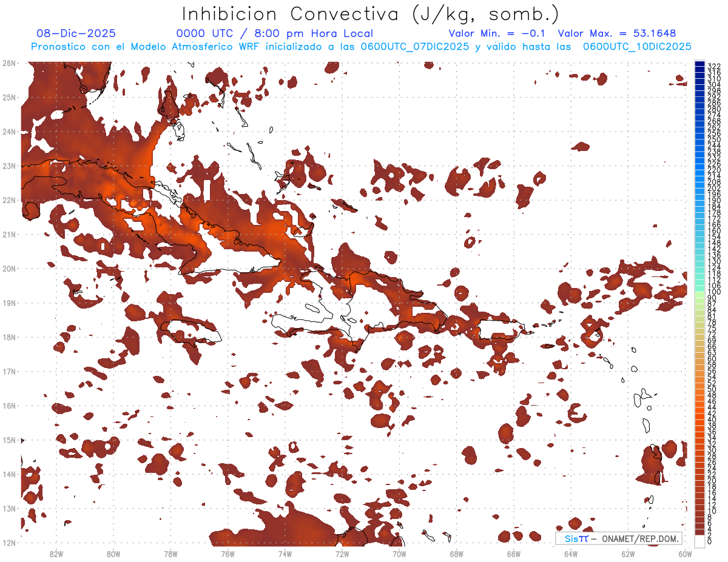Click the 82W longitude label
This screenshot has width=728, height=562.
[x=56, y=554]
